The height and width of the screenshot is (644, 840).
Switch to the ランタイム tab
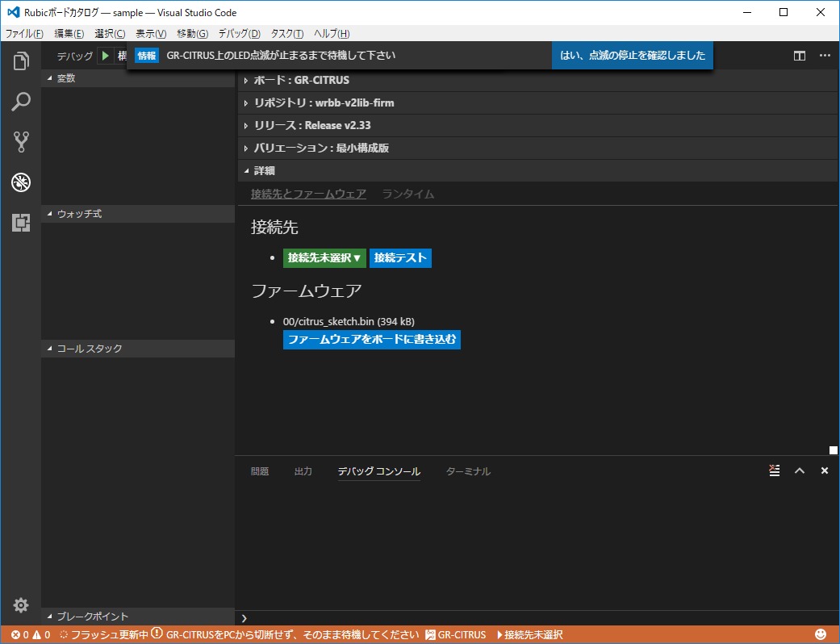pyautogui.click(x=408, y=194)
